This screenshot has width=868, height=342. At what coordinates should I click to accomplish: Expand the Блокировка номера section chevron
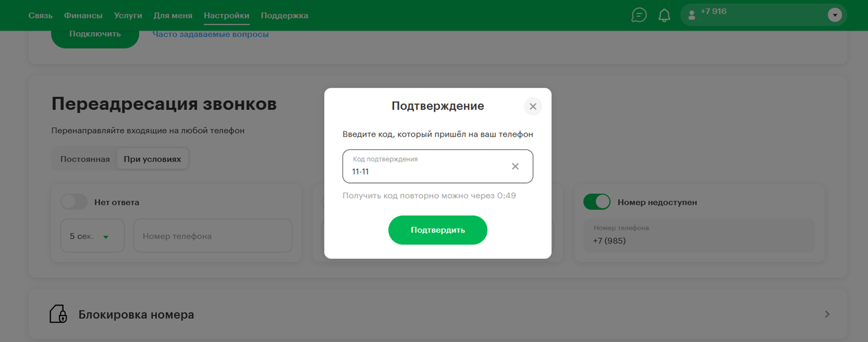tap(827, 314)
